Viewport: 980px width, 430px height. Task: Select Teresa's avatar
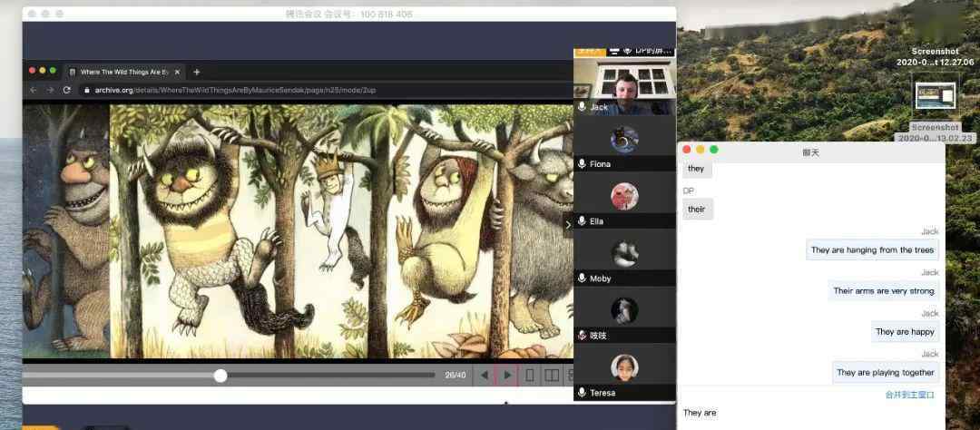pos(624,367)
